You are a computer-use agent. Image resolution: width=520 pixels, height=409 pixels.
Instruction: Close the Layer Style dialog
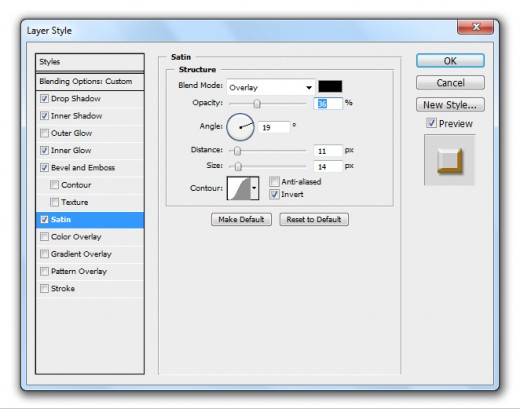point(476,27)
